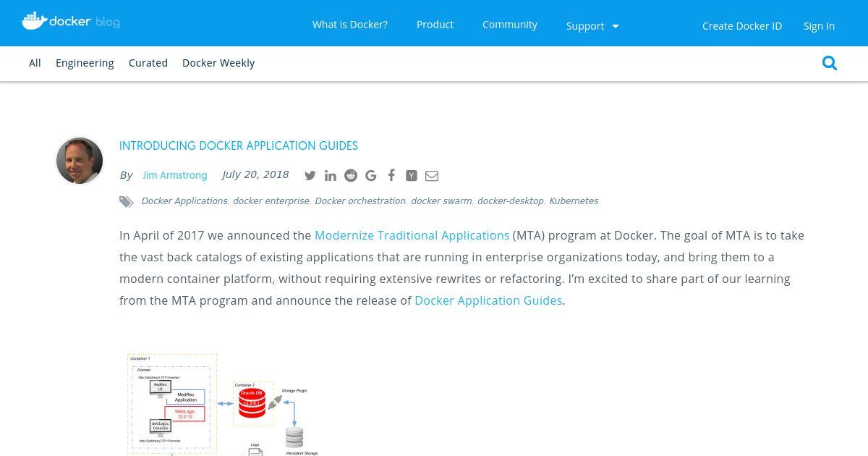Share the post on Hacker News
Viewport: 868px width, 456px height.
click(x=412, y=175)
